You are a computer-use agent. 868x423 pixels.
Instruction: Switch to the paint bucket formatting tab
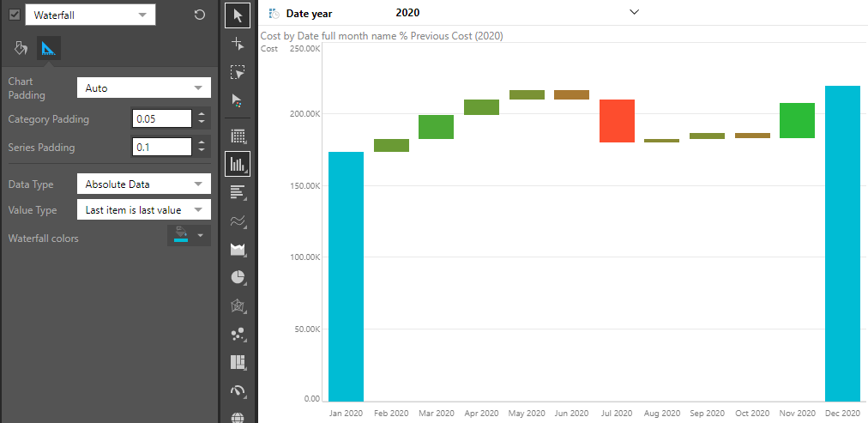pos(21,48)
